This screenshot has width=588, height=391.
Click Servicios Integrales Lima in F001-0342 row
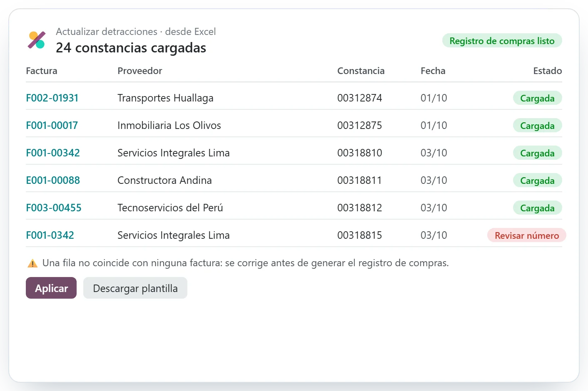click(x=174, y=235)
